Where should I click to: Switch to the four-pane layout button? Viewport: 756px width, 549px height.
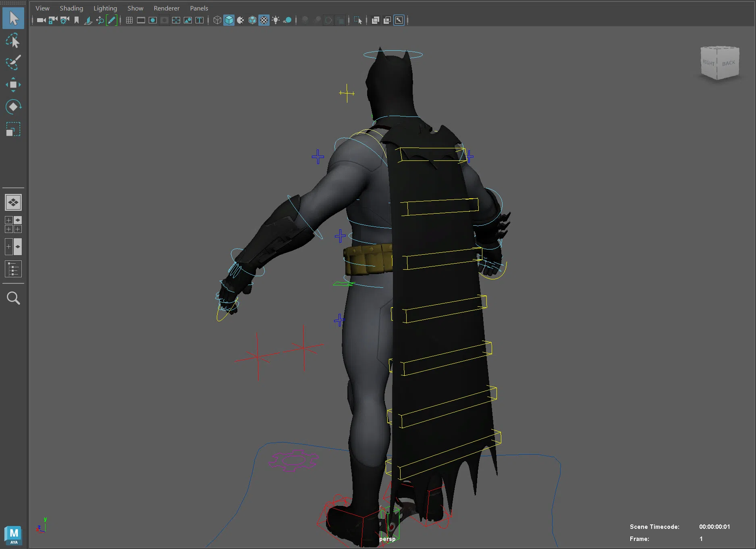coord(13,225)
